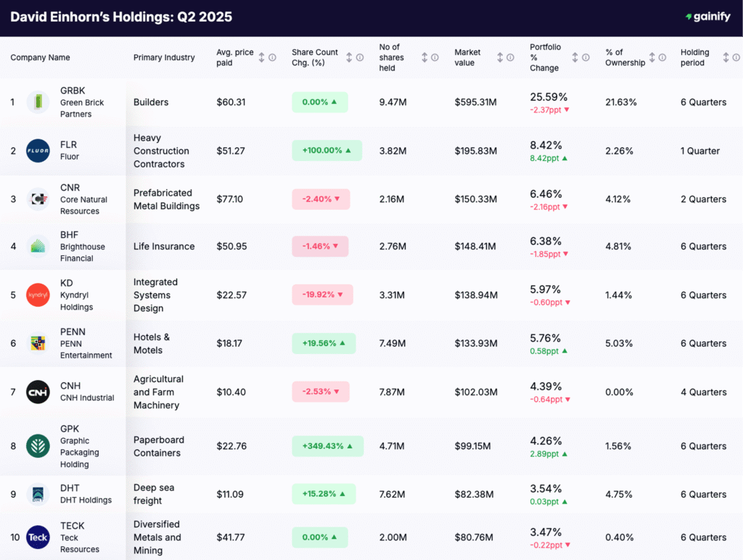Viewport: 743px width, 560px height.
Task: Click the Green Brick Partners logo
Action: (x=38, y=102)
